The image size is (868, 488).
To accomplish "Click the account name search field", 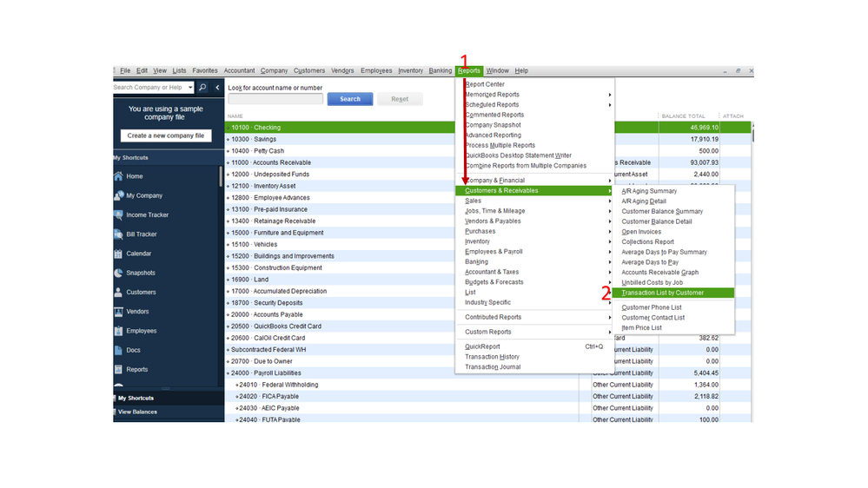I will coord(275,99).
